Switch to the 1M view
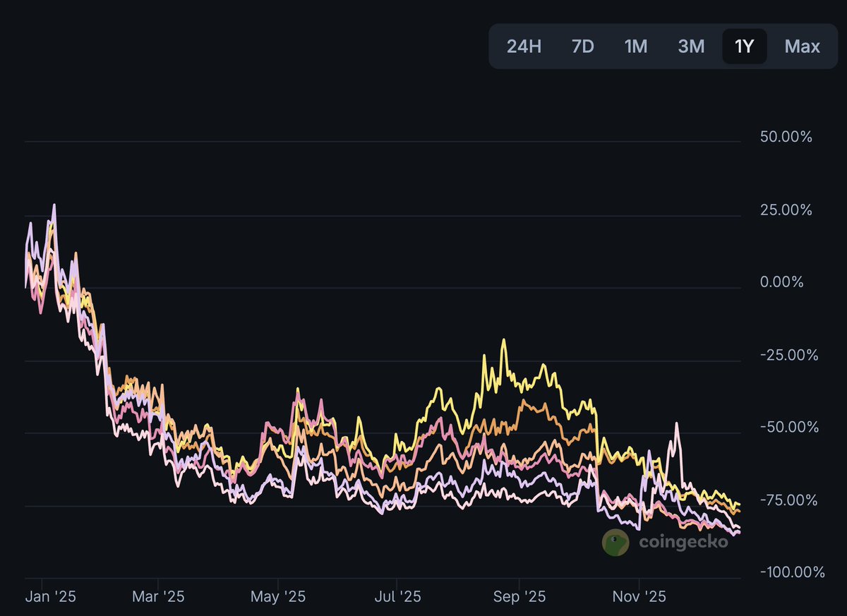 click(x=635, y=46)
